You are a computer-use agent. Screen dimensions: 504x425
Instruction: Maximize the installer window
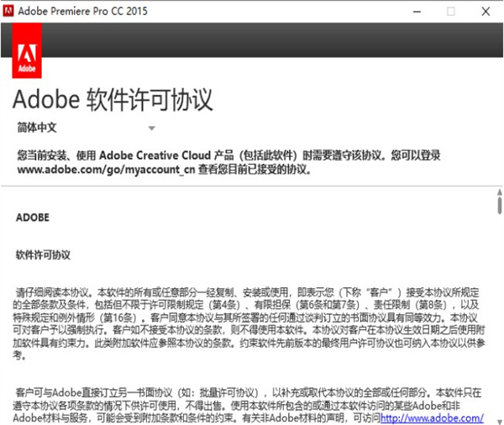coord(450,12)
